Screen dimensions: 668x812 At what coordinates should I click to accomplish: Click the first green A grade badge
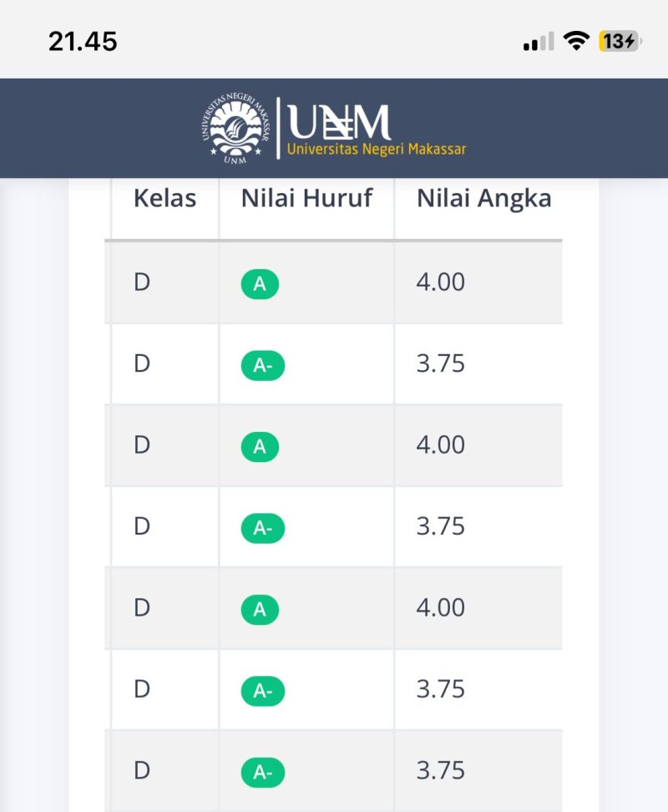coord(259,284)
